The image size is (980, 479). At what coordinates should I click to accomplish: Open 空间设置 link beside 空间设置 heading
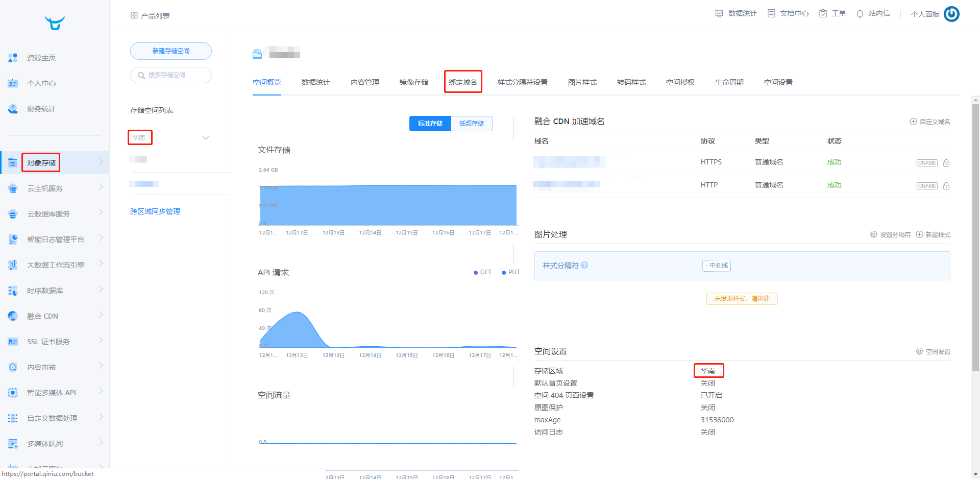933,351
